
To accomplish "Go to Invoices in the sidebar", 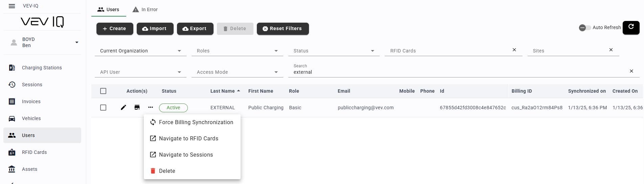I will pos(31,101).
